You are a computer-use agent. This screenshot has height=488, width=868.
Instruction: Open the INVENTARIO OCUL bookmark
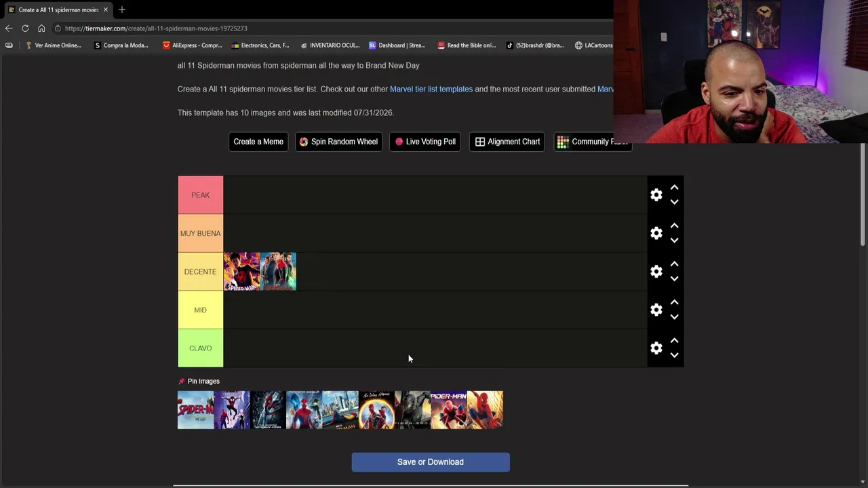tap(330, 45)
